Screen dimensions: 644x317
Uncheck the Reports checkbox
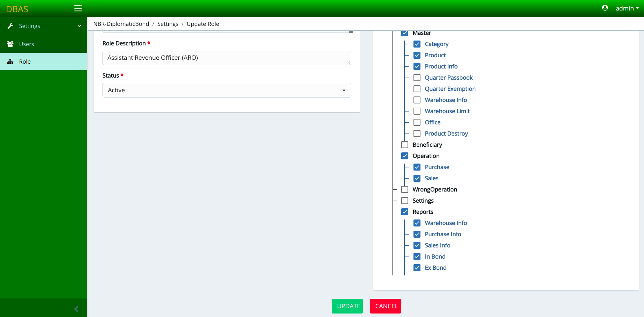pyautogui.click(x=405, y=212)
